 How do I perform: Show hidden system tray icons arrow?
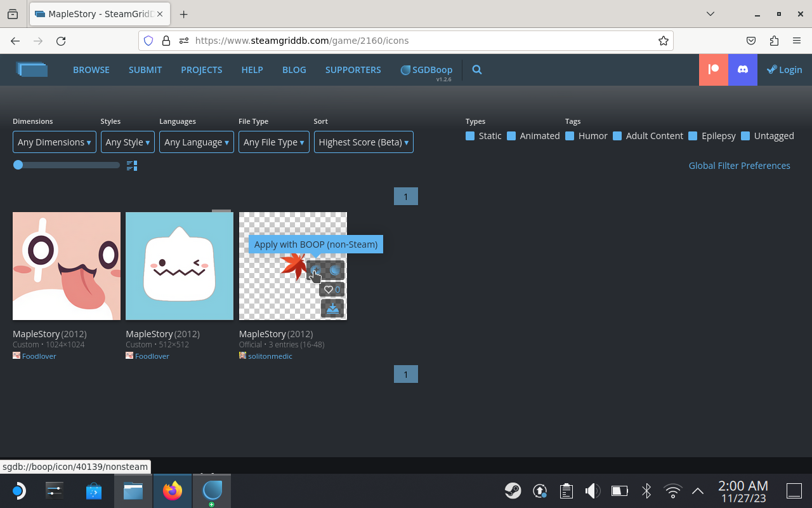click(x=698, y=490)
